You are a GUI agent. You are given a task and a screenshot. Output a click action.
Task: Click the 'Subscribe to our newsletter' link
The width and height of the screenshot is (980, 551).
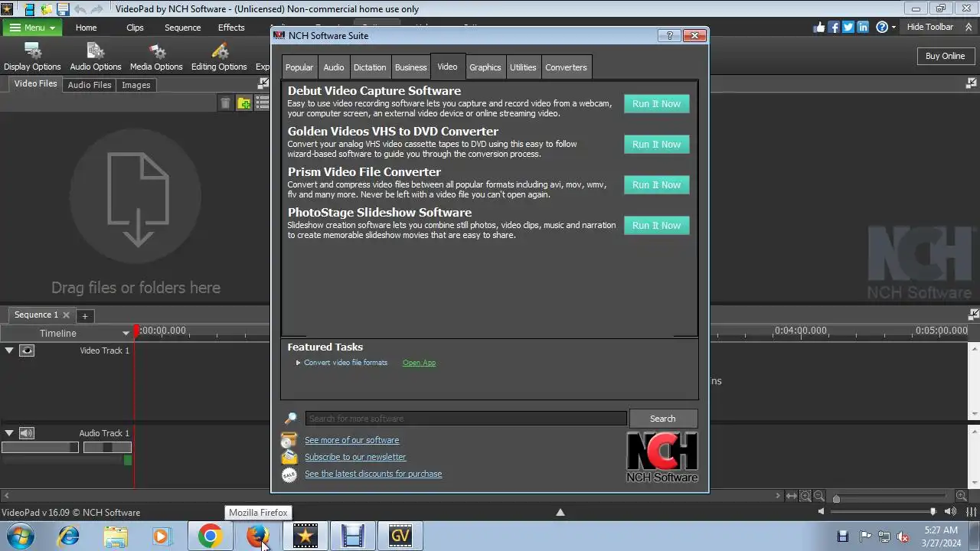coord(355,457)
